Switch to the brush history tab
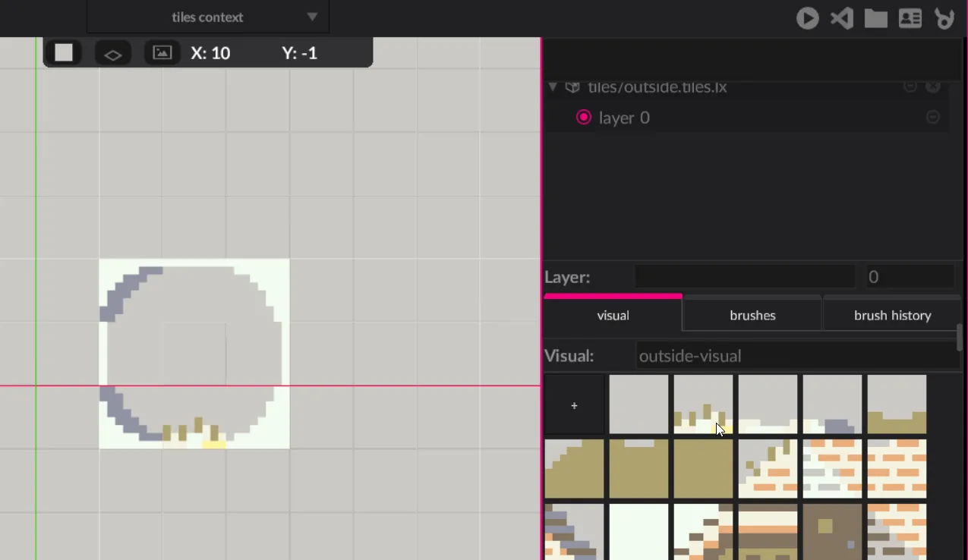 click(892, 315)
